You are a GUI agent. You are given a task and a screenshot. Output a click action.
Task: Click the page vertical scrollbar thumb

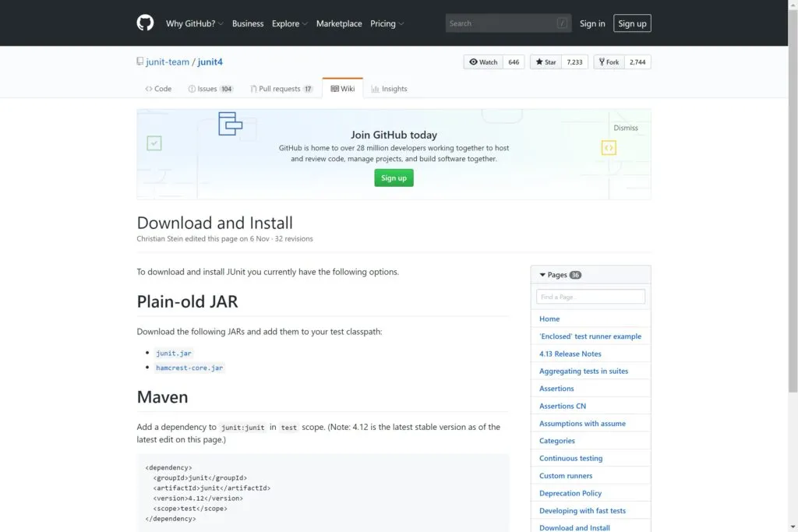click(x=793, y=200)
